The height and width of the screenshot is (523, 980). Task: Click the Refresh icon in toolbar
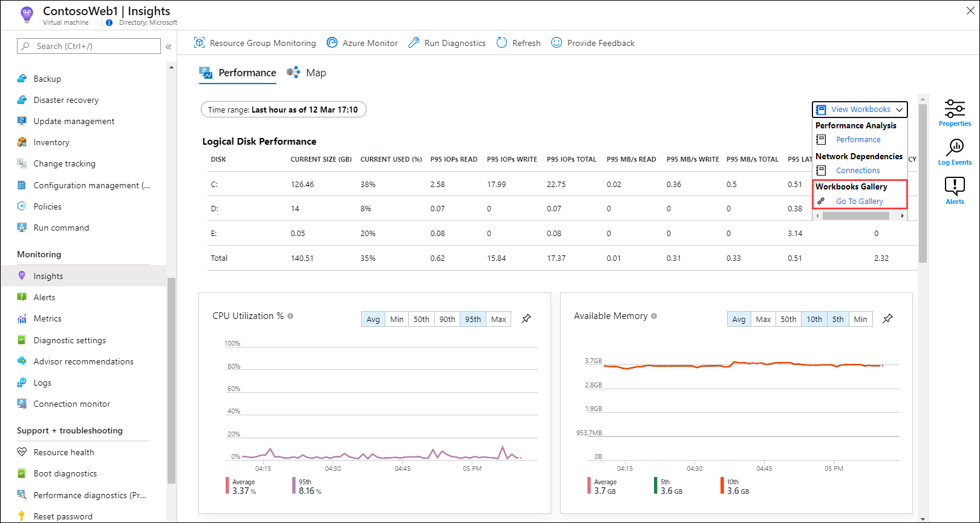(x=501, y=43)
